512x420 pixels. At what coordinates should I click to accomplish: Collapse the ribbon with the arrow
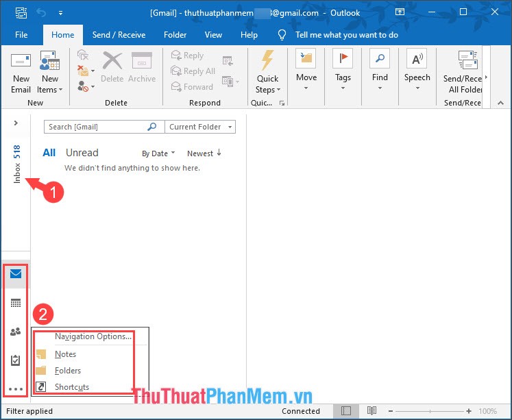tap(500, 103)
